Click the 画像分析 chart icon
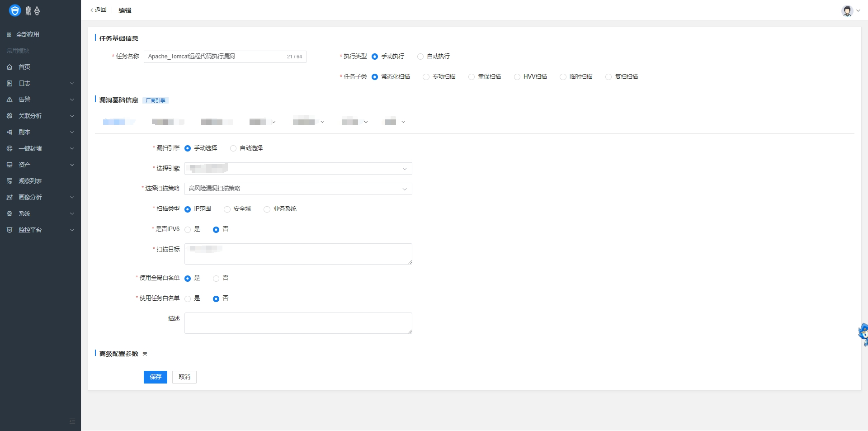868x431 pixels. pos(9,197)
